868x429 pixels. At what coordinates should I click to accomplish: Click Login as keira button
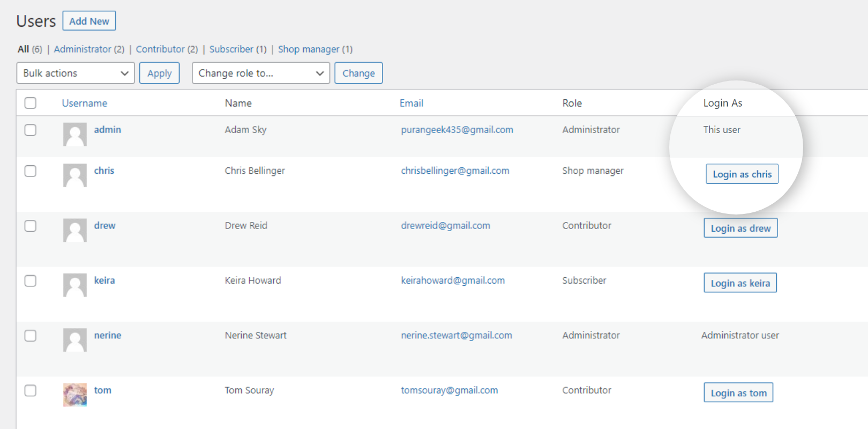pyautogui.click(x=740, y=283)
